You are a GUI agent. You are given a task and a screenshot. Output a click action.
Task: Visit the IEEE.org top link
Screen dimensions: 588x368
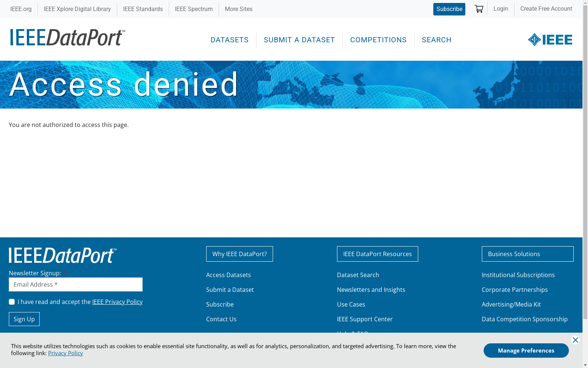click(x=21, y=9)
